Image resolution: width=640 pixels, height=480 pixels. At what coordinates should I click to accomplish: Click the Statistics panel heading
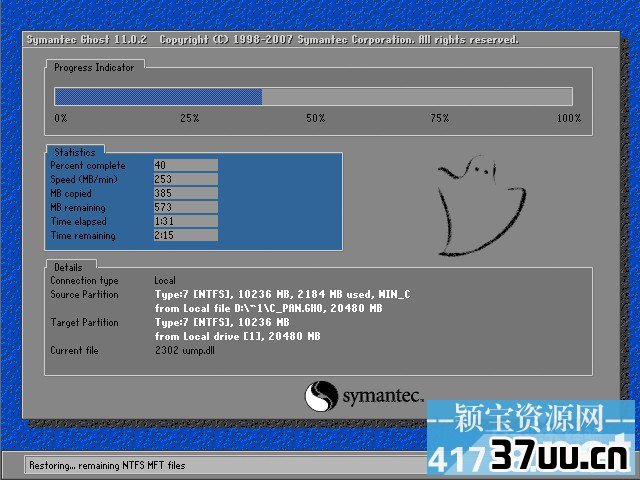pos(75,152)
